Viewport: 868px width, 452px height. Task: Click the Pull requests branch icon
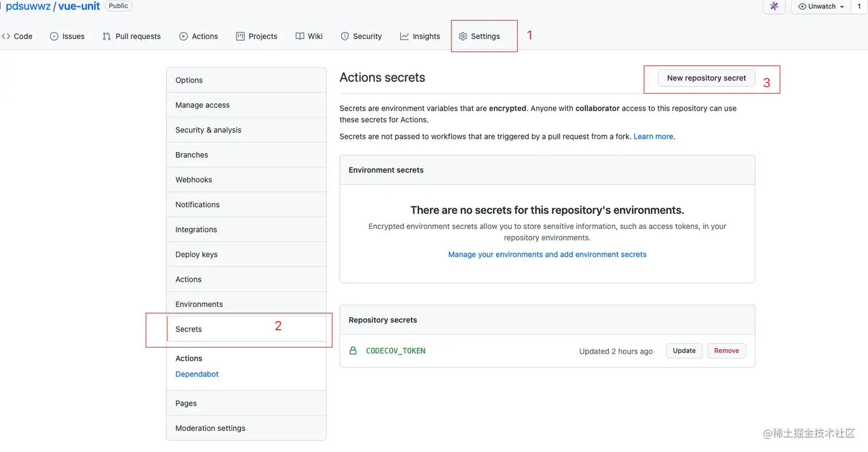(107, 36)
